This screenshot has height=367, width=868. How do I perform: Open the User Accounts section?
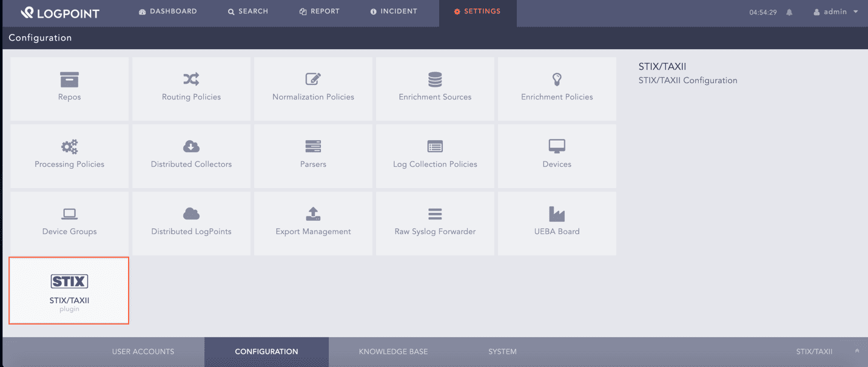click(143, 352)
